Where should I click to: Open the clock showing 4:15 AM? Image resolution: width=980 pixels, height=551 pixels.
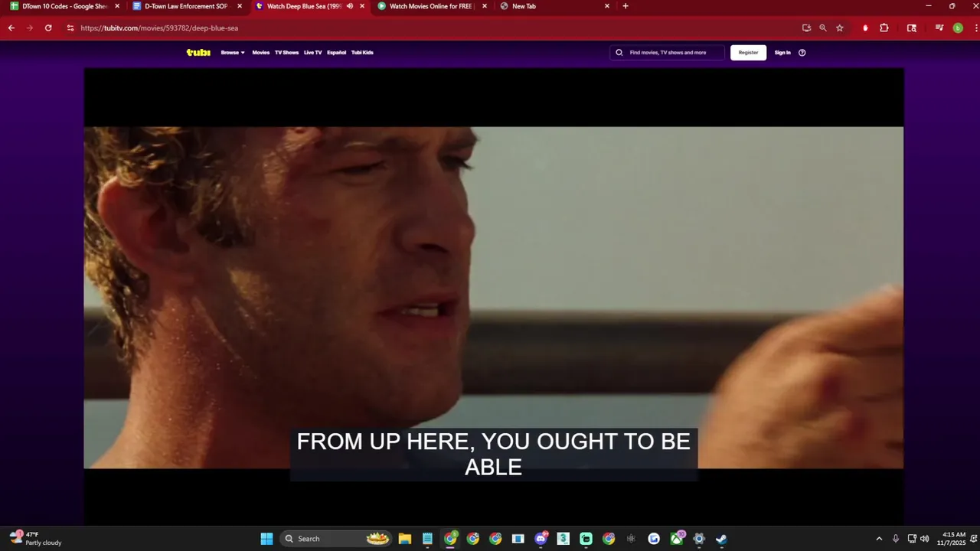tap(953, 539)
